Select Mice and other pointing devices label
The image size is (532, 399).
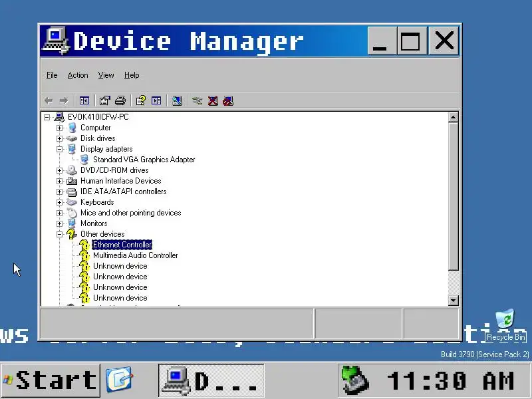coord(130,213)
